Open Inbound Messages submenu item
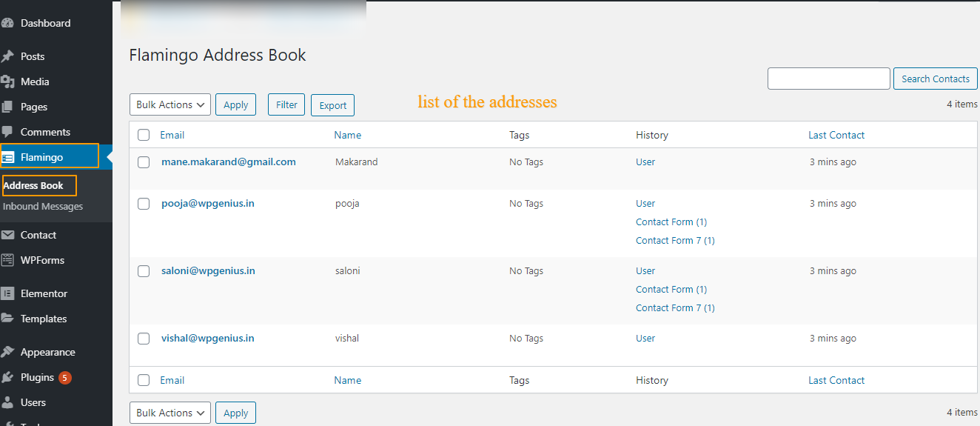 pyautogui.click(x=43, y=207)
